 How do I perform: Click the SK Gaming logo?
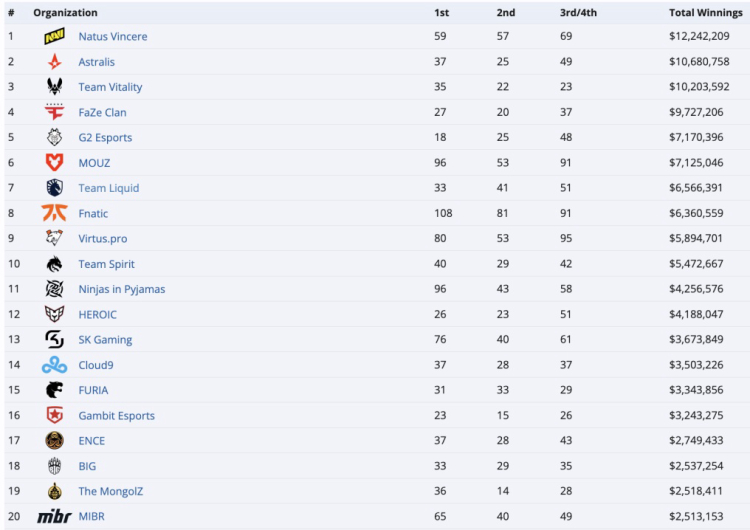54,340
